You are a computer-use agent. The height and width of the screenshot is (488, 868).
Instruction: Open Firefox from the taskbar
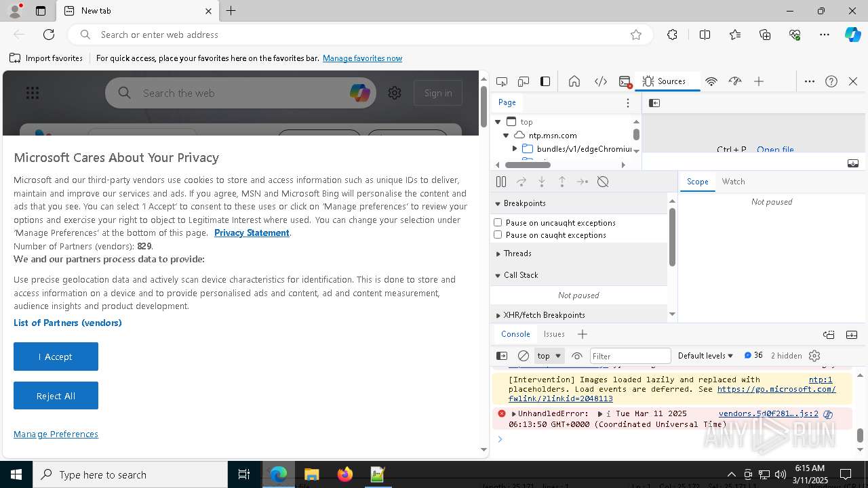(344, 474)
